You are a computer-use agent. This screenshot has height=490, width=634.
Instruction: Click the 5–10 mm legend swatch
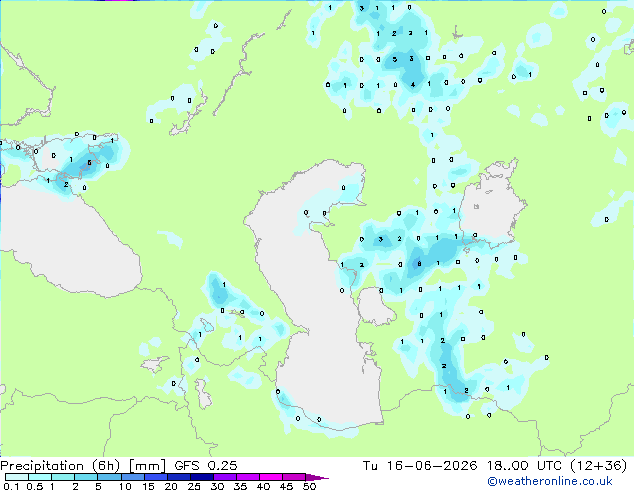tap(109, 477)
